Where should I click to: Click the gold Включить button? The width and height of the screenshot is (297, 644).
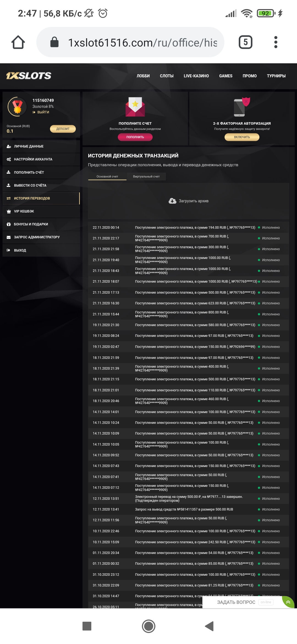pyautogui.click(x=242, y=137)
